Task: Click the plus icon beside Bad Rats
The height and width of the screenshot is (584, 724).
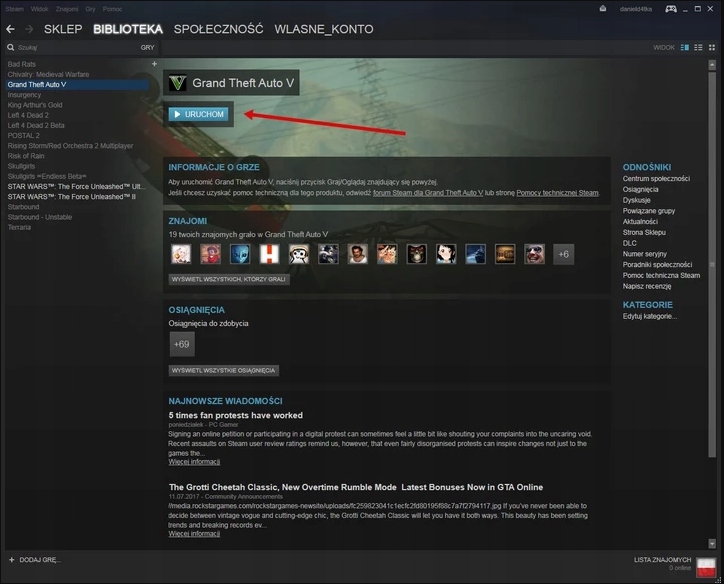Action: tap(154, 64)
